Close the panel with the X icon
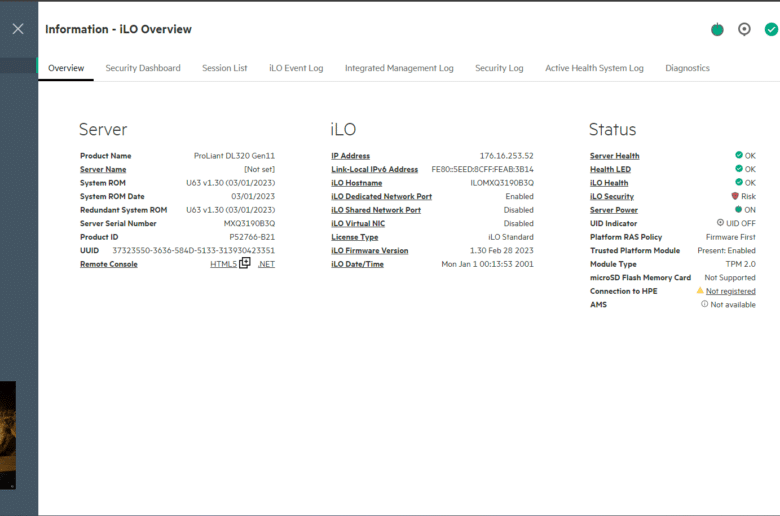Viewport: 780px width, 516px height. (x=18, y=29)
